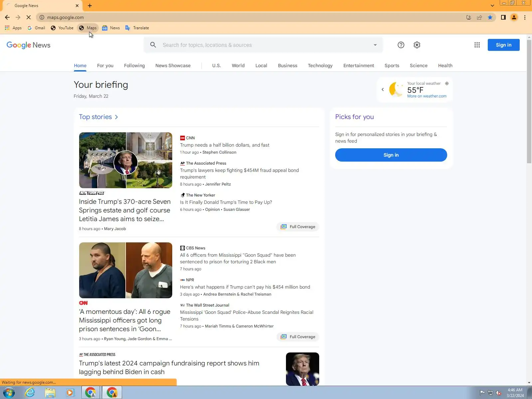The image size is (532, 399).
Task: Open Seven Springs estate story thumbnail
Action: tap(126, 160)
